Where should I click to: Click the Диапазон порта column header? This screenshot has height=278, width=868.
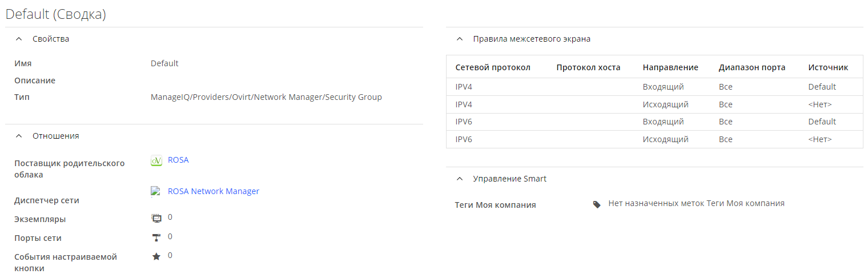tap(752, 67)
